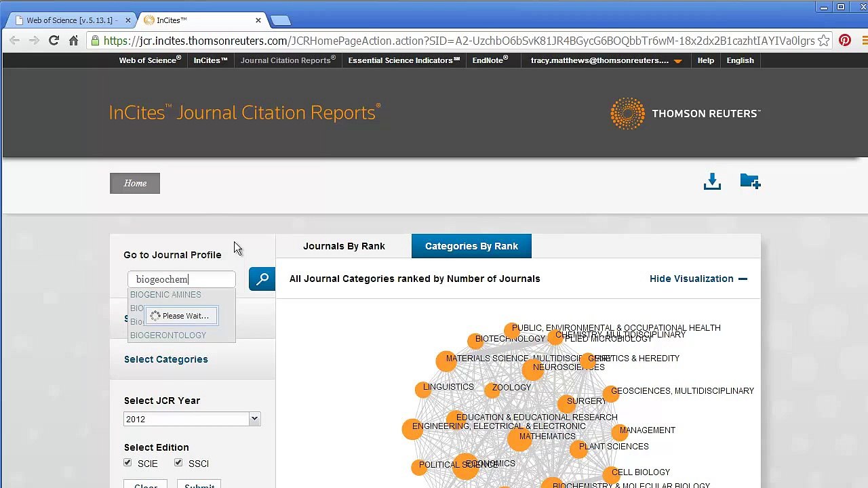The image size is (868, 488).
Task: Click the BIOTECHNOLOGY node label
Action: [510, 339]
